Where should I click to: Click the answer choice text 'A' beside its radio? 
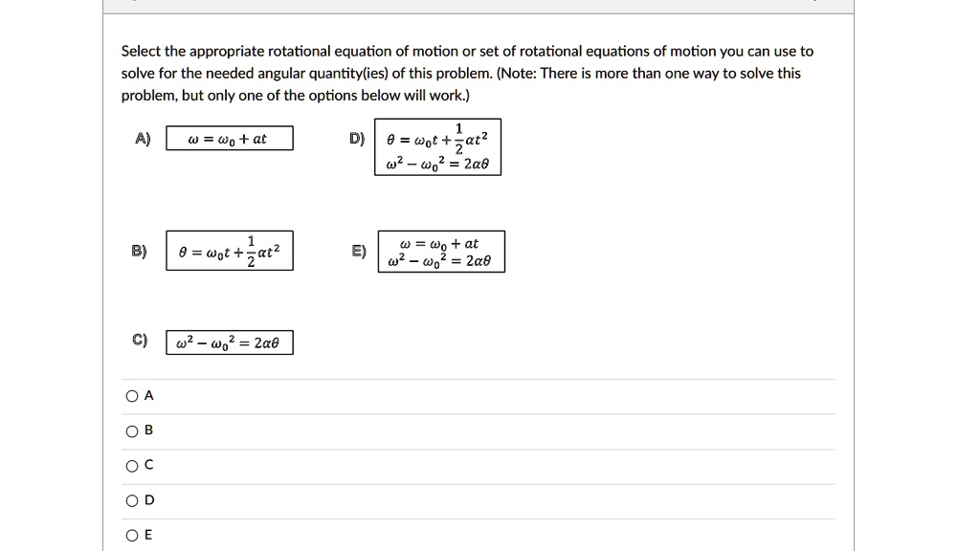click(148, 395)
